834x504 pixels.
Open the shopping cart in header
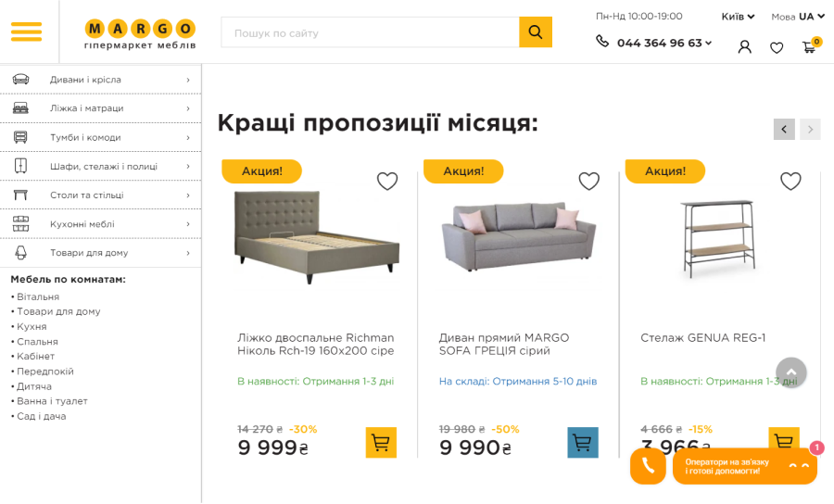pyautogui.click(x=811, y=46)
